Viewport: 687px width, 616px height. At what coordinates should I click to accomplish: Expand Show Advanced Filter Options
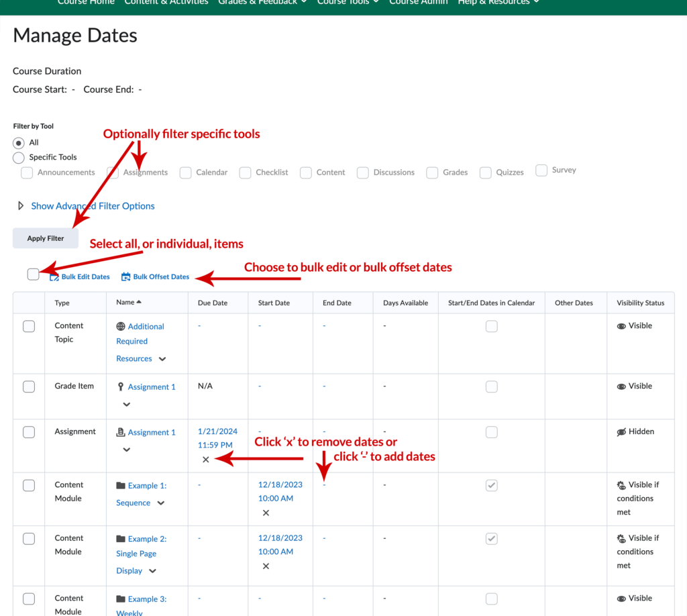[93, 205]
